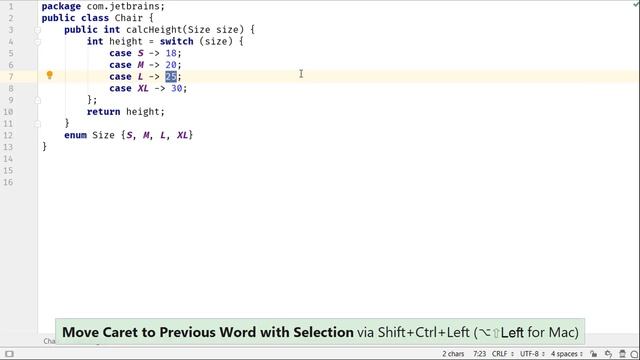Click 'com.jetbrains' in the package statement
This screenshot has height=360, width=640.
123,6
